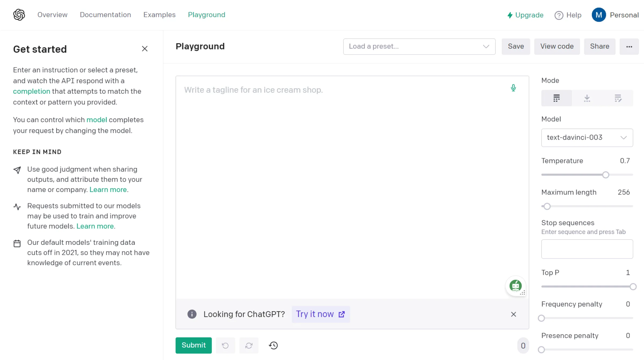The image size is (644, 360).
Task: Click the View code button
Action: click(557, 46)
